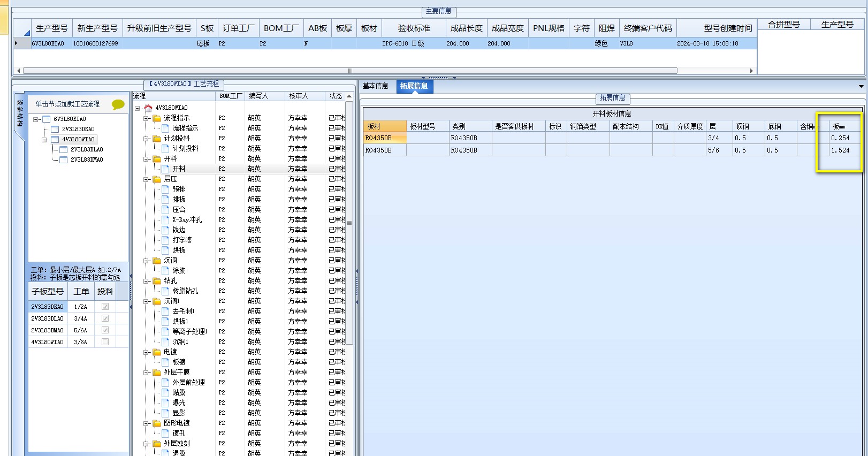Click the 外层干膜 folder icon
The image size is (868, 456).
click(x=157, y=372)
